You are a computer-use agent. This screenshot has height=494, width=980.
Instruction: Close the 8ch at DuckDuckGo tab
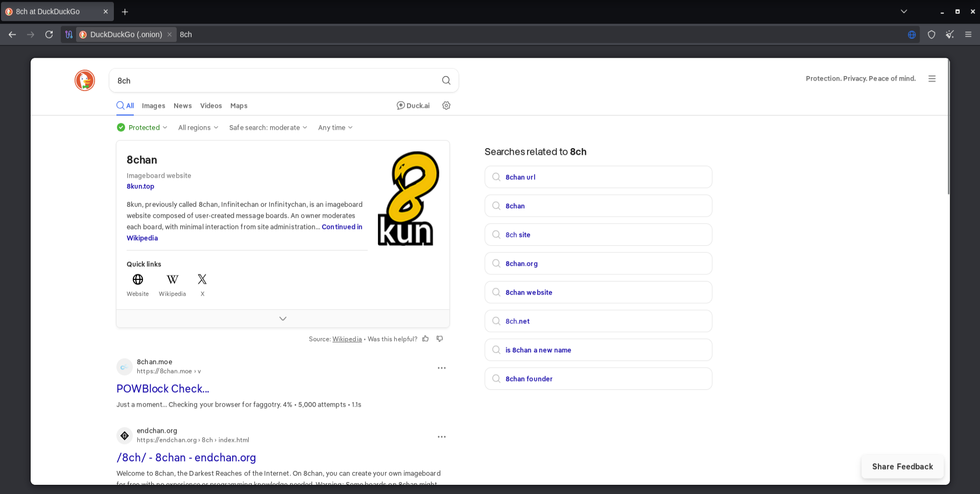(106, 12)
